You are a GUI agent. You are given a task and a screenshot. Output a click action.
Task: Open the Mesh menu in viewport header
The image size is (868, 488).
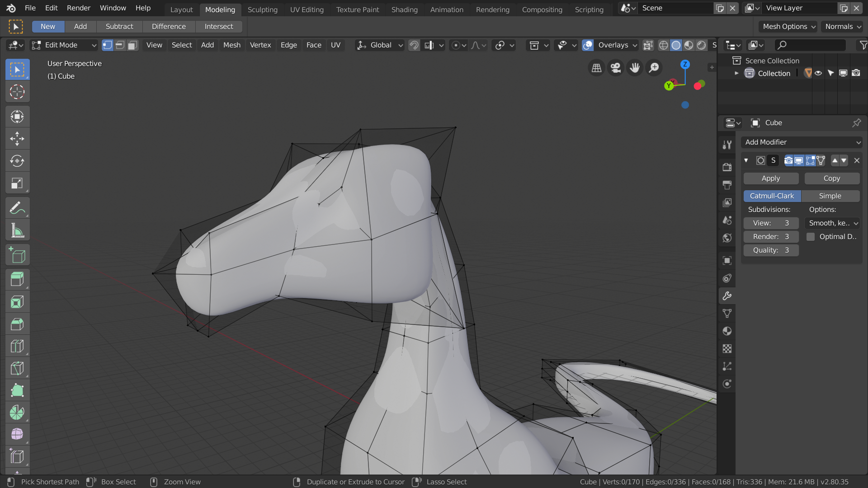(x=232, y=45)
